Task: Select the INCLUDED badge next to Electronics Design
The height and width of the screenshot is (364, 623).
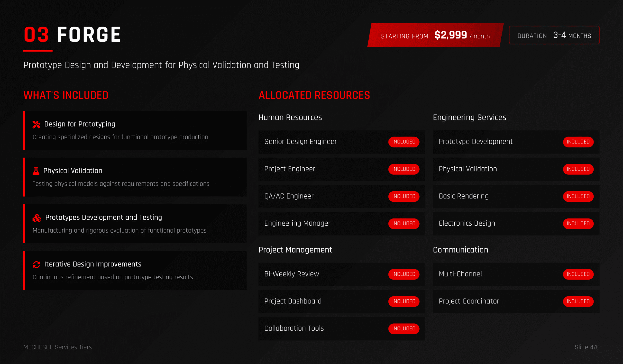Action: click(x=578, y=223)
